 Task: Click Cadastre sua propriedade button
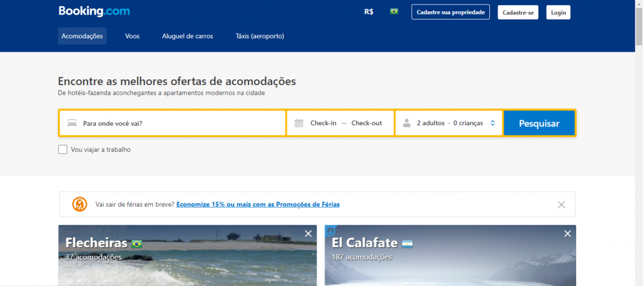tap(450, 13)
